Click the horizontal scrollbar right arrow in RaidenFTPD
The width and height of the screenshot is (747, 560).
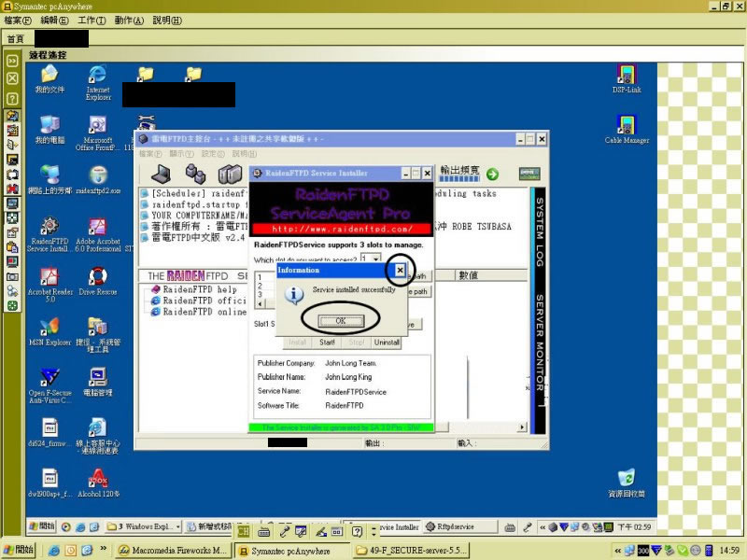(x=523, y=427)
